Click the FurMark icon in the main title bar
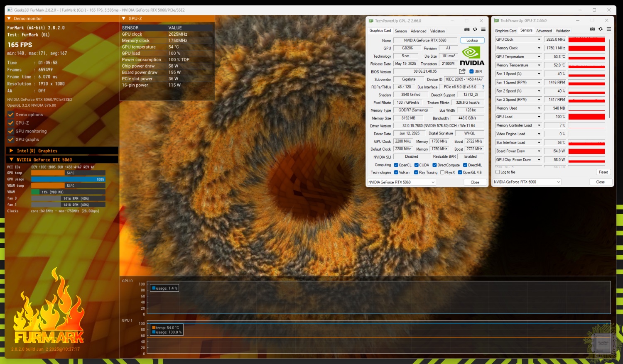 [x=10, y=10]
